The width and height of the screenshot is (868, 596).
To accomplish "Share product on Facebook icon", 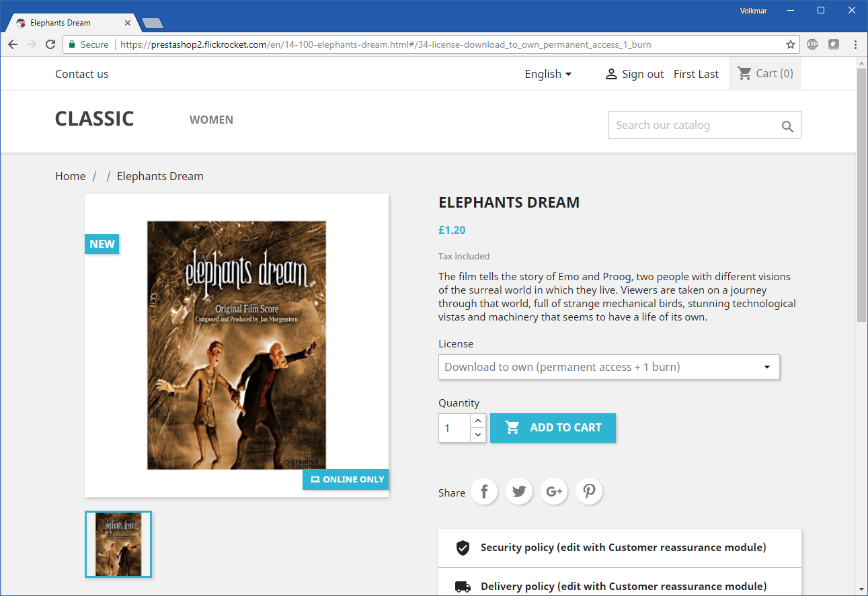I will coord(484,492).
